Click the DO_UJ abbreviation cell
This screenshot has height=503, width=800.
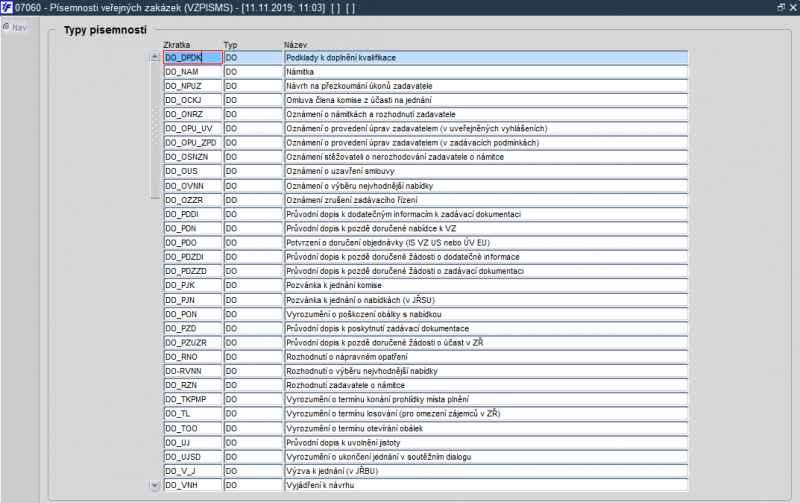click(193, 443)
